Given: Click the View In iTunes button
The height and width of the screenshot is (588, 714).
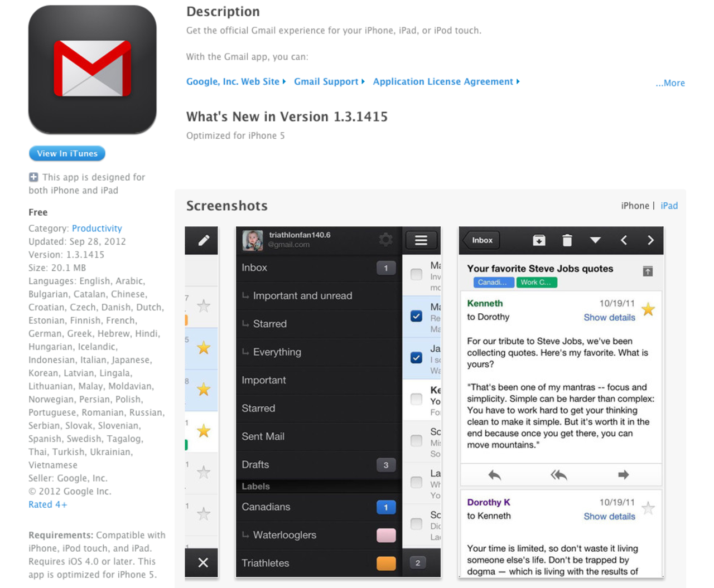Looking at the screenshot, I should click(x=67, y=153).
